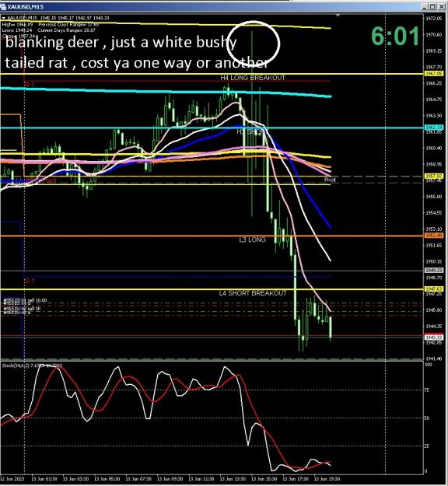This screenshot has width=448, height=486.
Task: Click the yellow 1967.05 price tag
Action: (x=434, y=74)
